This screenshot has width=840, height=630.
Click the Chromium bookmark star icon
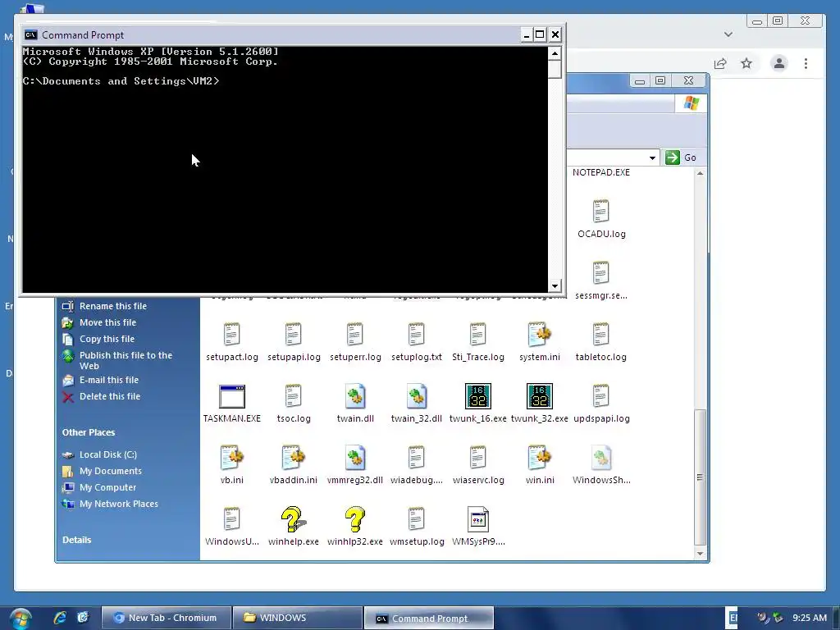click(746, 64)
